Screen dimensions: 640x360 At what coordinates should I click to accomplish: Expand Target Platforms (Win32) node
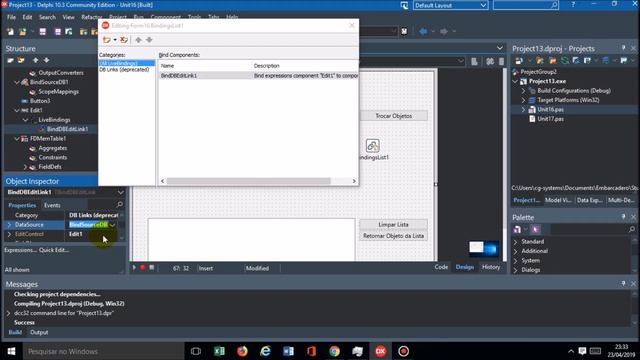523,100
